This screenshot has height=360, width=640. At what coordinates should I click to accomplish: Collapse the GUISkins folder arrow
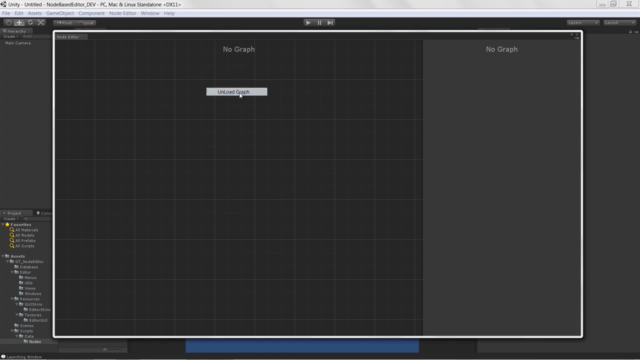[16, 304]
